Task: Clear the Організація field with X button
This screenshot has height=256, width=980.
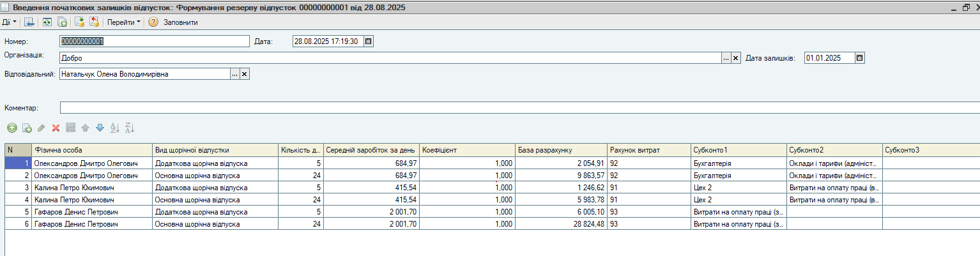Action: 735,58
